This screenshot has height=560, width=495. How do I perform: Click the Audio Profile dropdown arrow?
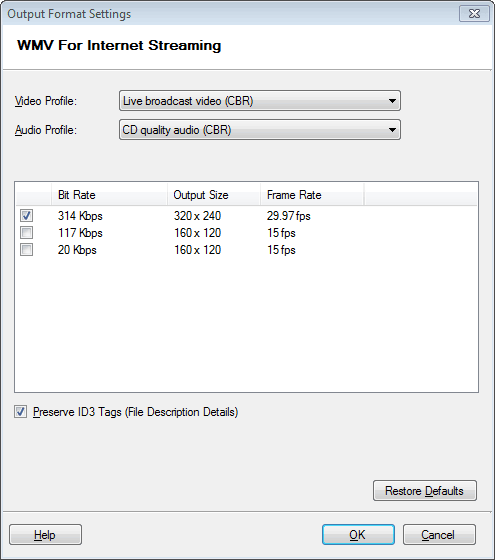(392, 130)
